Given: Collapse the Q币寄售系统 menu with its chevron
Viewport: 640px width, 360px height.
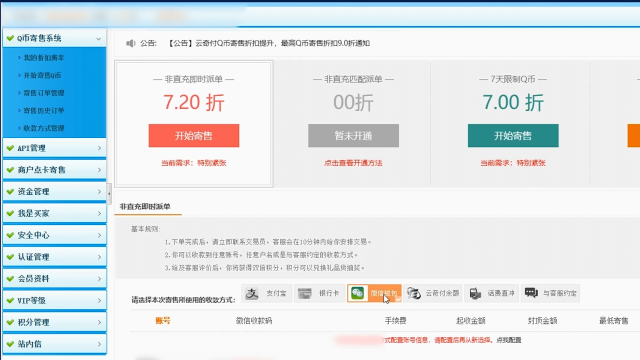Looking at the screenshot, I should click(98, 39).
